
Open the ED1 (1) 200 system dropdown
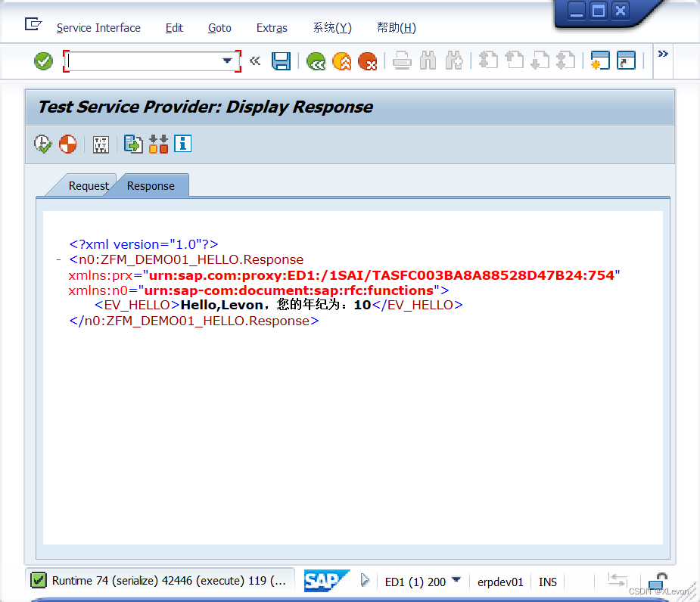[x=456, y=582]
